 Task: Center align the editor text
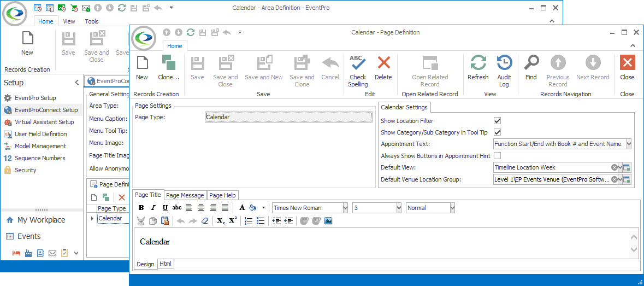pyautogui.click(x=201, y=208)
